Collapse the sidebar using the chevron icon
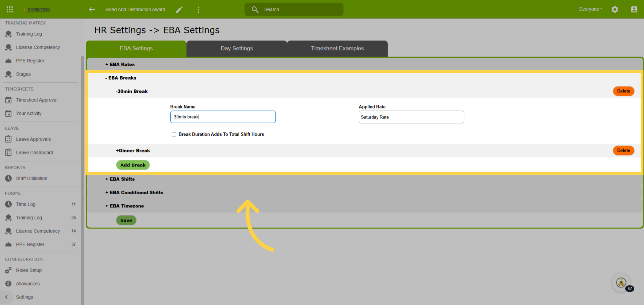This screenshot has width=644, height=305. pyautogui.click(x=6, y=297)
